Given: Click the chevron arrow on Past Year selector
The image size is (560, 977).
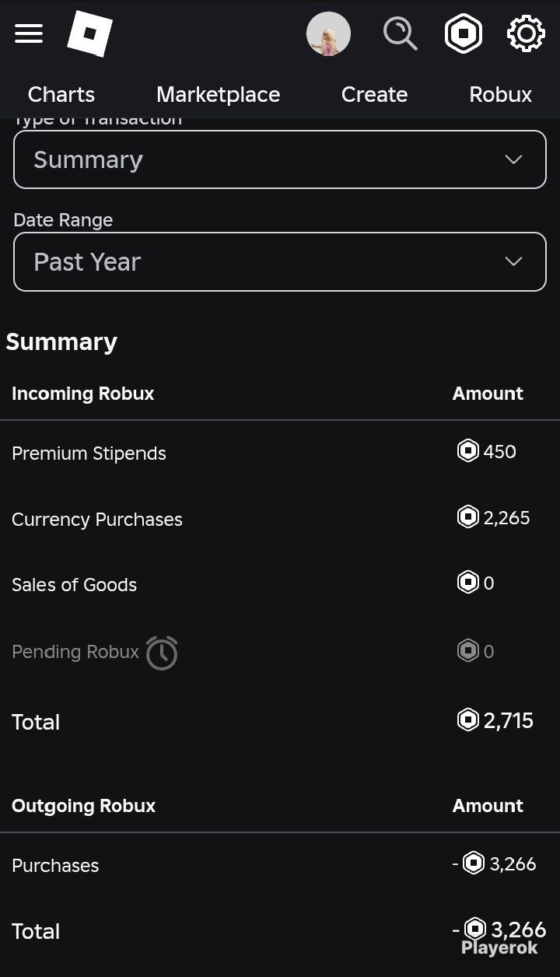Looking at the screenshot, I should pyautogui.click(x=513, y=262).
